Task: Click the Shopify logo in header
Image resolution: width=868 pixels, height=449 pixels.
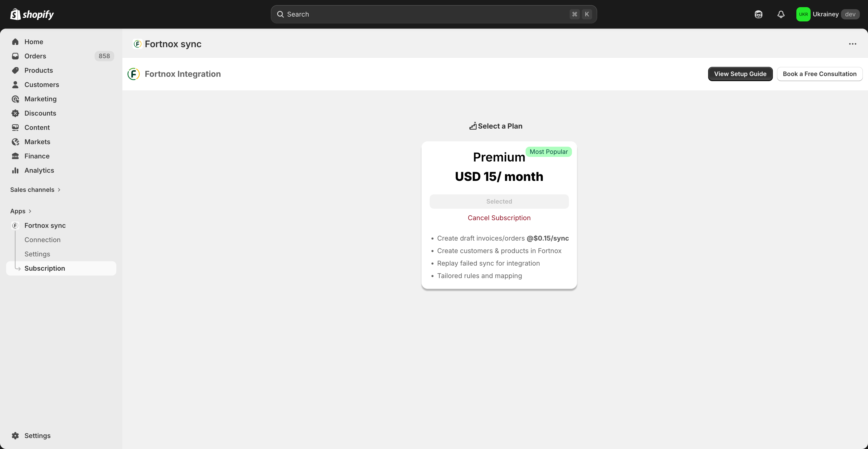Action: (x=32, y=14)
